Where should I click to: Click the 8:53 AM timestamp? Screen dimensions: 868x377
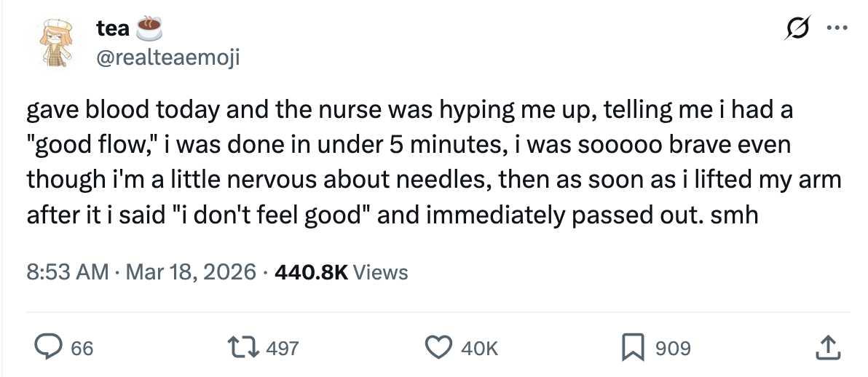[x=67, y=272]
